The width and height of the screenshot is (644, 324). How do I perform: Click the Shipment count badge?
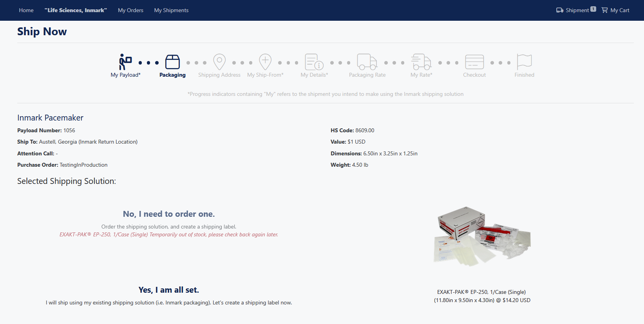(x=593, y=9)
